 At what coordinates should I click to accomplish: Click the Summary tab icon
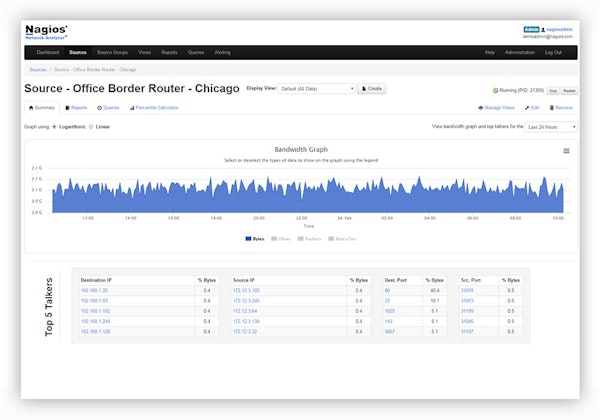(30, 107)
